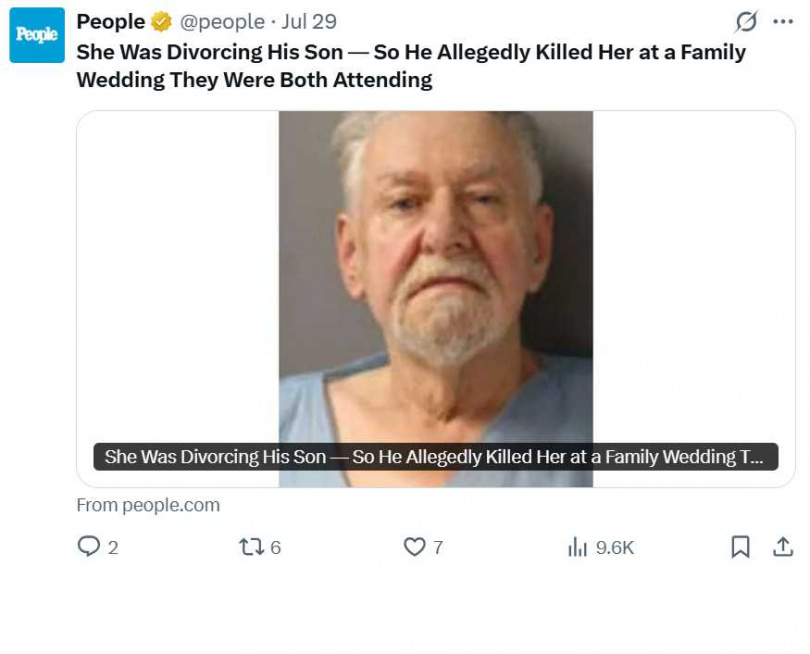This screenshot has width=810, height=654.
Task: Click the 9.6K views count
Action: tap(615, 548)
